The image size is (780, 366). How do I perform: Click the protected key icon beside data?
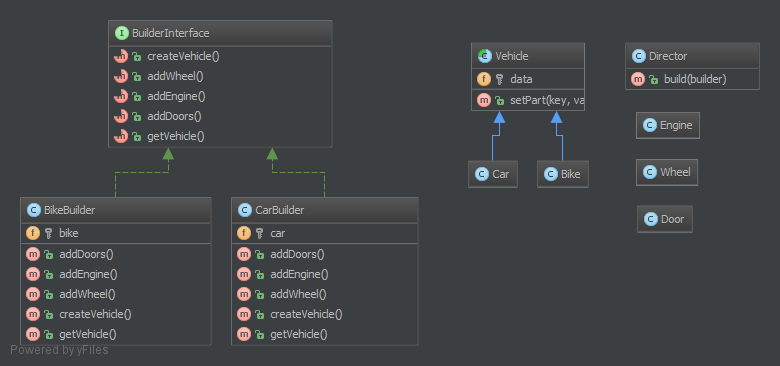(x=499, y=80)
